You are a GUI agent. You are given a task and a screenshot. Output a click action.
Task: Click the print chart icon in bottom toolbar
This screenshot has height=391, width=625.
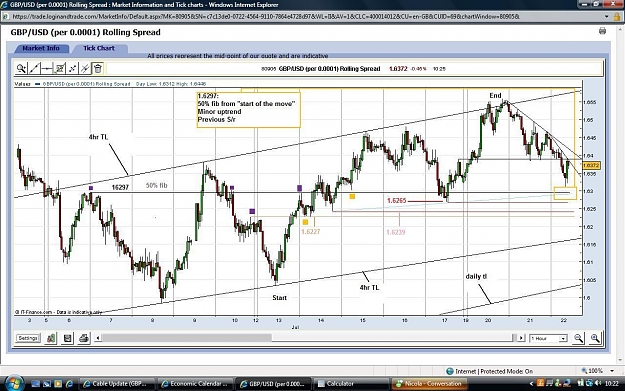click(84, 338)
